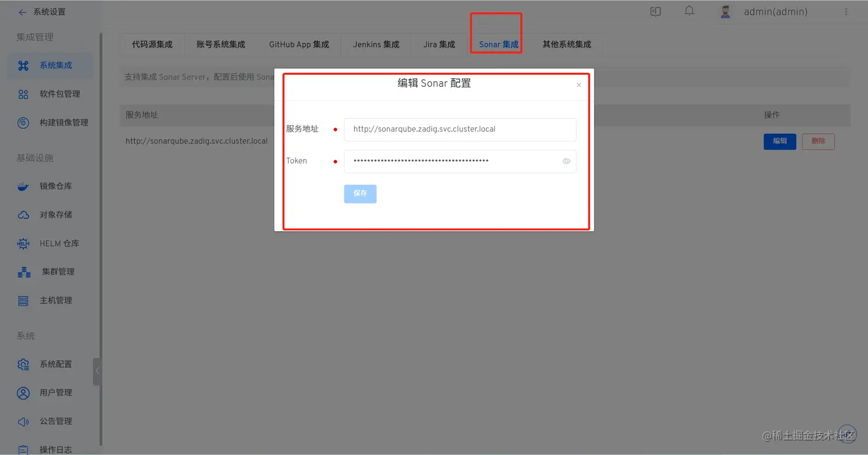Select 公告管理 menu label
The height and width of the screenshot is (455, 868).
point(56,421)
